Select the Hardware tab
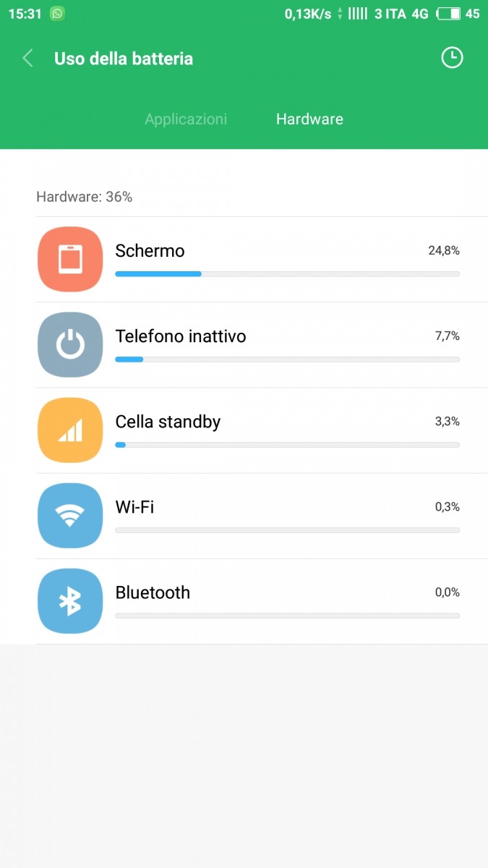Screen dimensions: 488x868 click(x=309, y=119)
